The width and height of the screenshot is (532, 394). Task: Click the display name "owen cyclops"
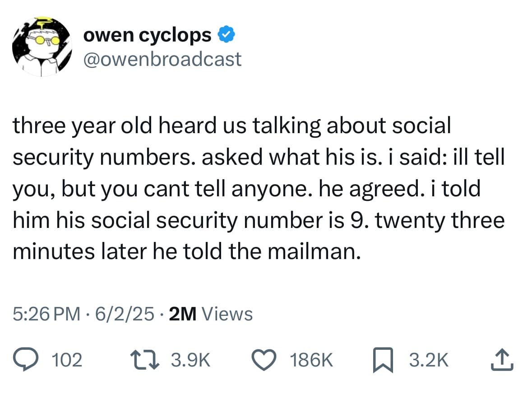click(147, 35)
